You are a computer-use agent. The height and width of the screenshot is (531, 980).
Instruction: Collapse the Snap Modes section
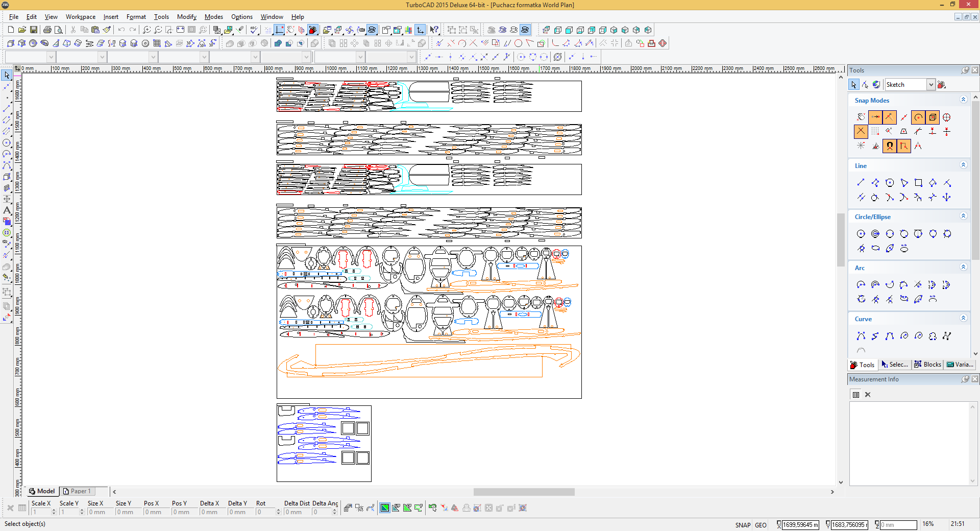pos(963,100)
